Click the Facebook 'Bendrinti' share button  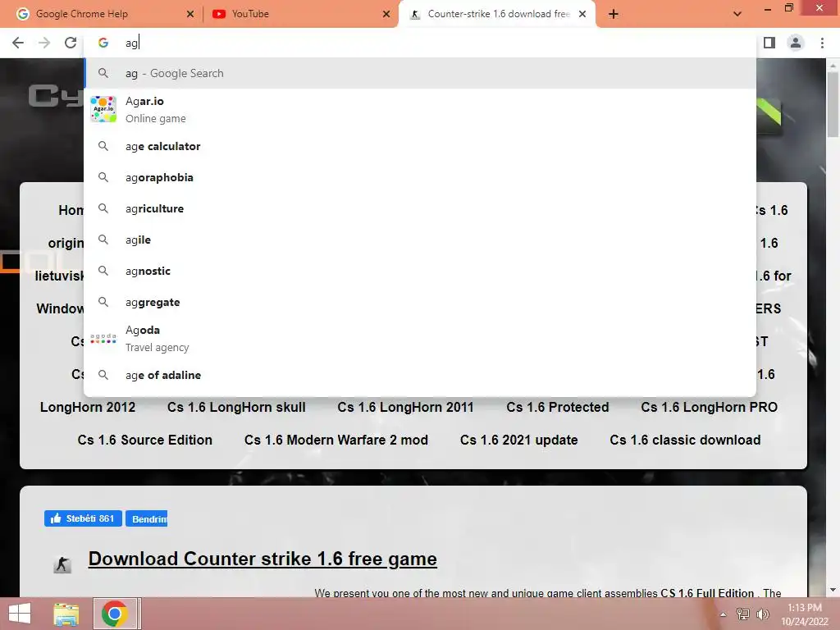coord(146,518)
